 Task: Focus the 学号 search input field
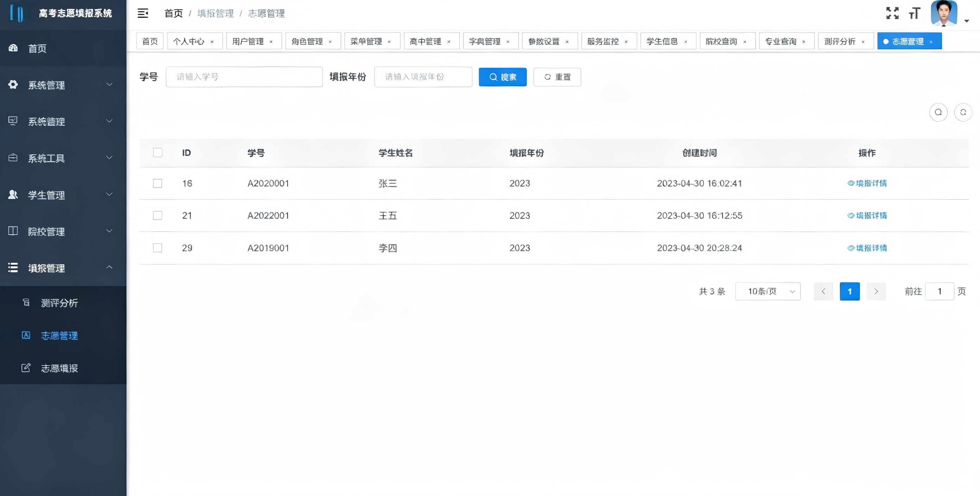click(244, 77)
